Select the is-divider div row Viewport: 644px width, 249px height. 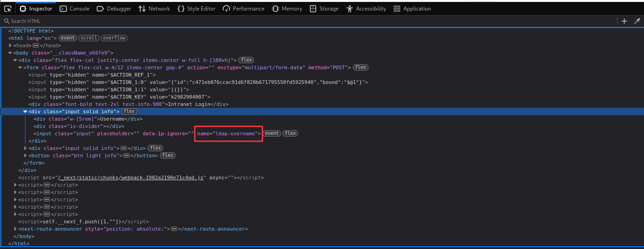(322, 126)
